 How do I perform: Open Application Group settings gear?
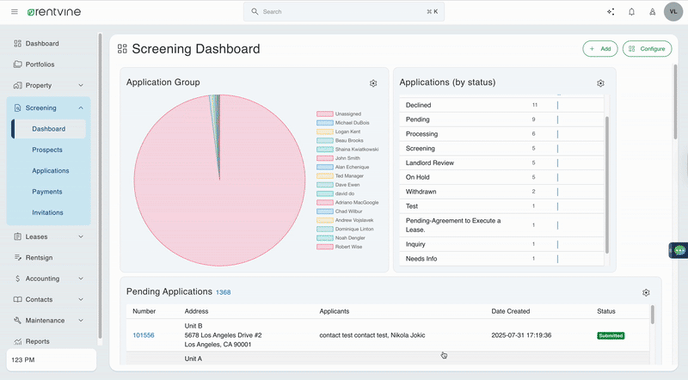point(373,83)
